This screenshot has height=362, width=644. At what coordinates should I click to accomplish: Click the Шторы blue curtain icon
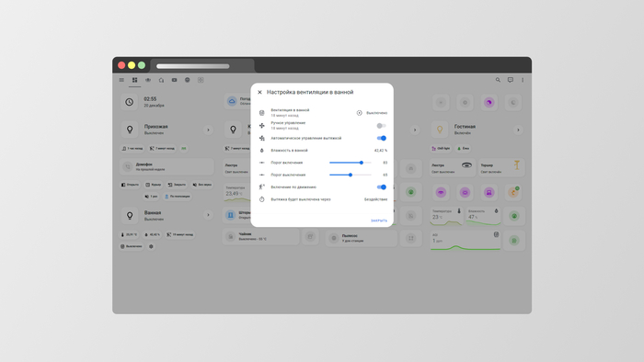pos(231,215)
